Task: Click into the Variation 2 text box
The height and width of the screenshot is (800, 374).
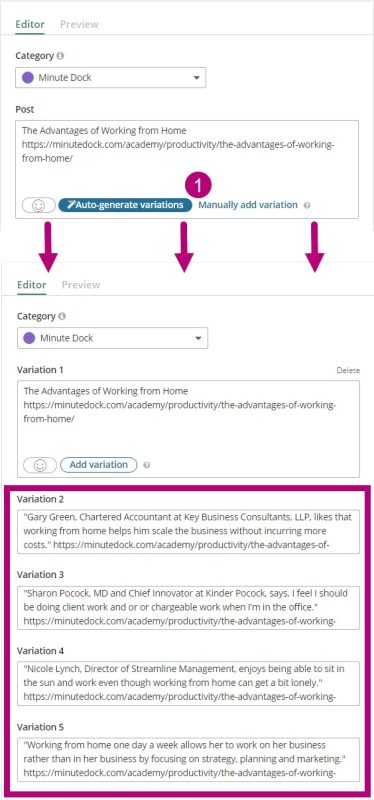Action: [x=188, y=532]
